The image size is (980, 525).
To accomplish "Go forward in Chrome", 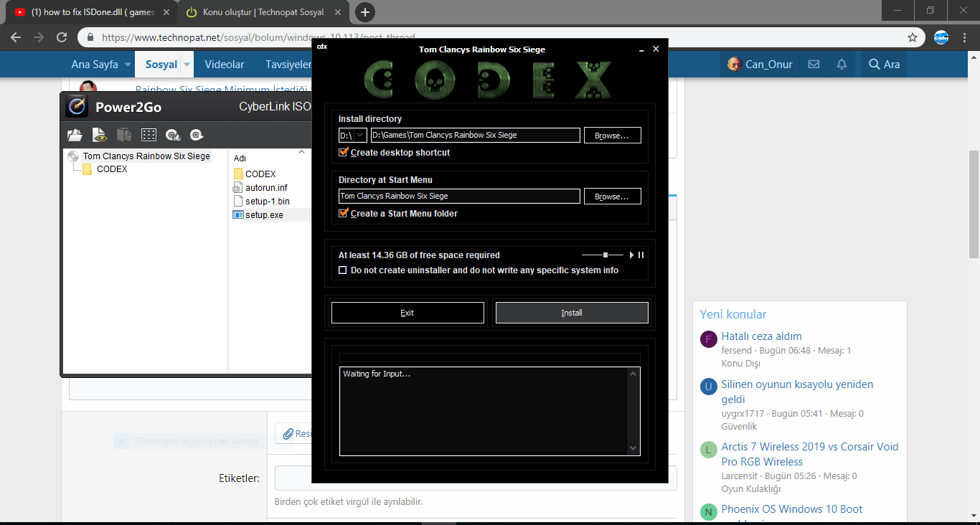I will 39,37.
